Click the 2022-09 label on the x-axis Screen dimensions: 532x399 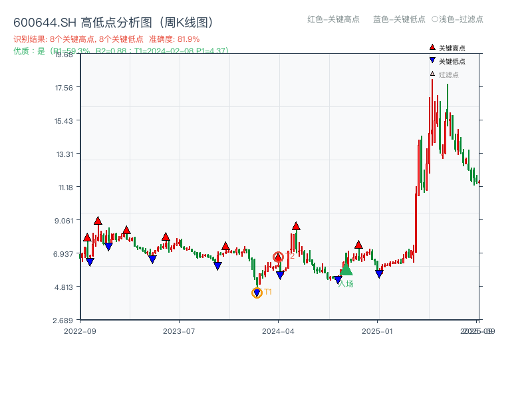click(x=79, y=330)
